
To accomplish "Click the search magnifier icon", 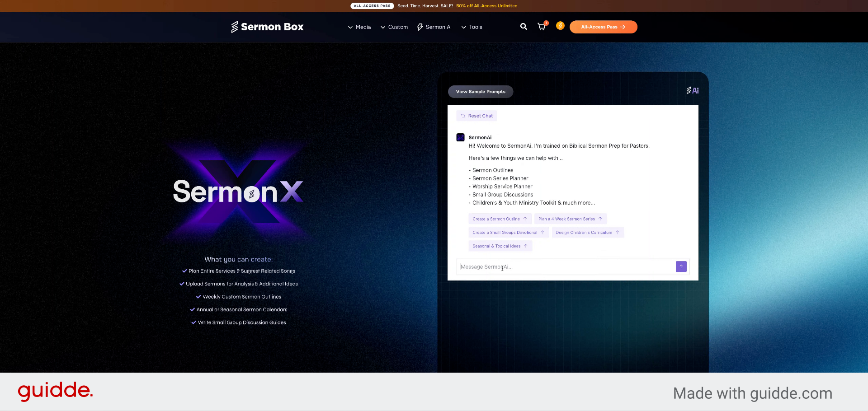I will 524,27.
